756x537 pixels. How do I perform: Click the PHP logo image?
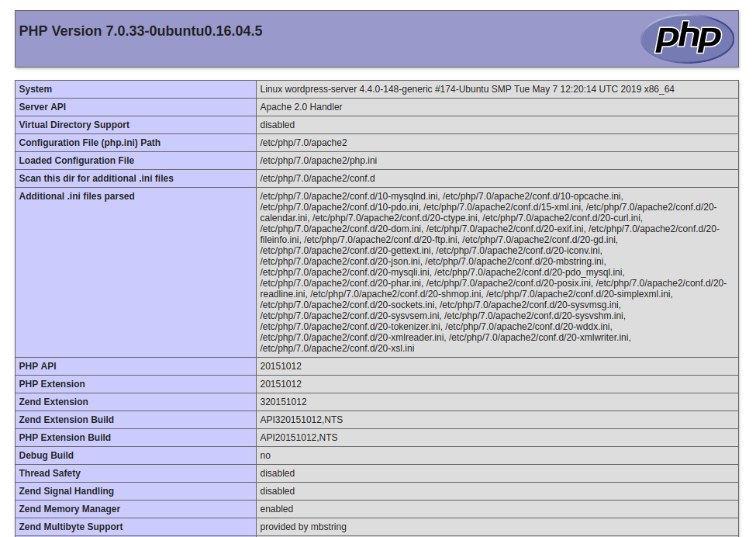[687, 37]
